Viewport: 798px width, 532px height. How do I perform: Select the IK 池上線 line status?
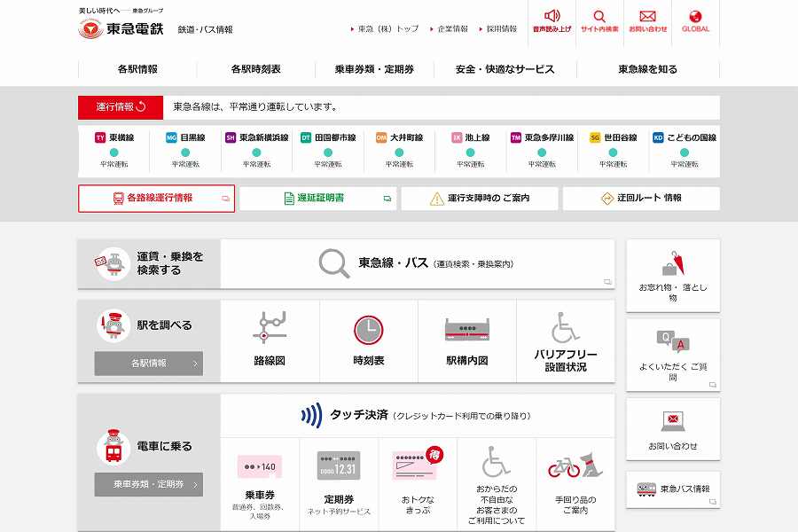[470, 151]
